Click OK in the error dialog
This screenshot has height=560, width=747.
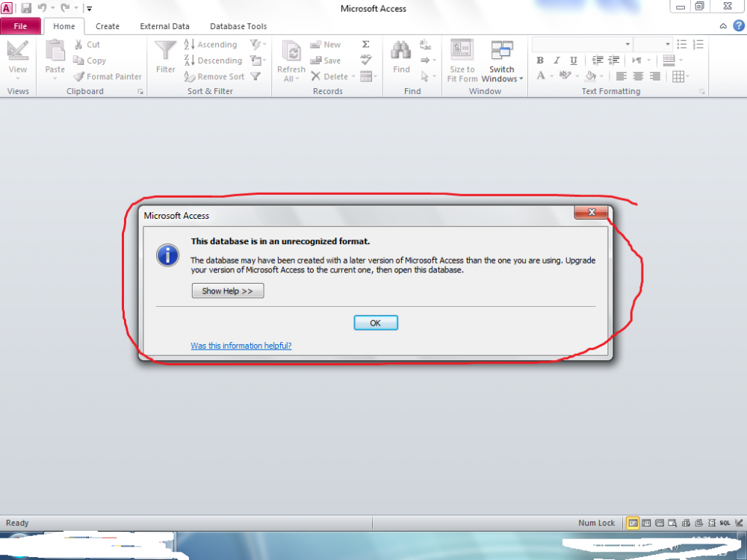[x=376, y=323]
